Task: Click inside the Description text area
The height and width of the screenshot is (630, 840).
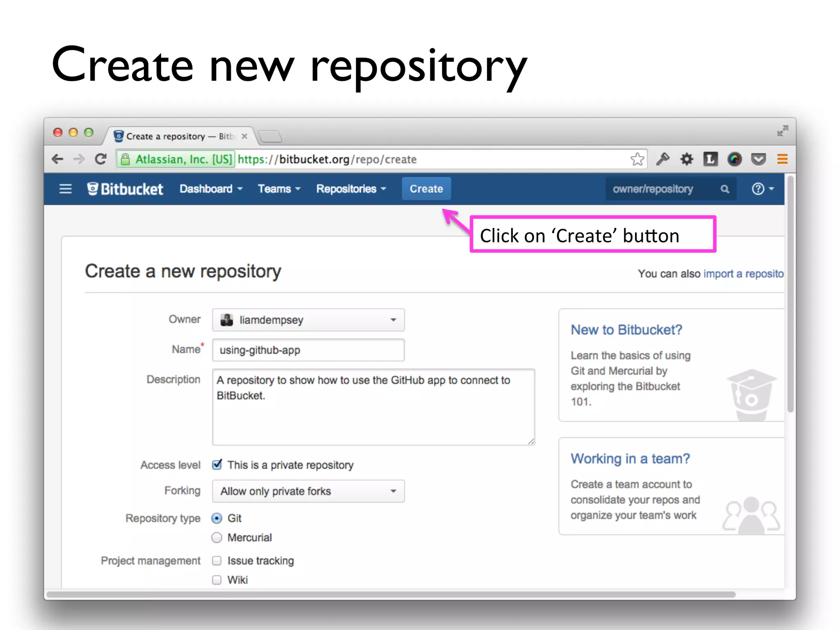Action: point(374,407)
